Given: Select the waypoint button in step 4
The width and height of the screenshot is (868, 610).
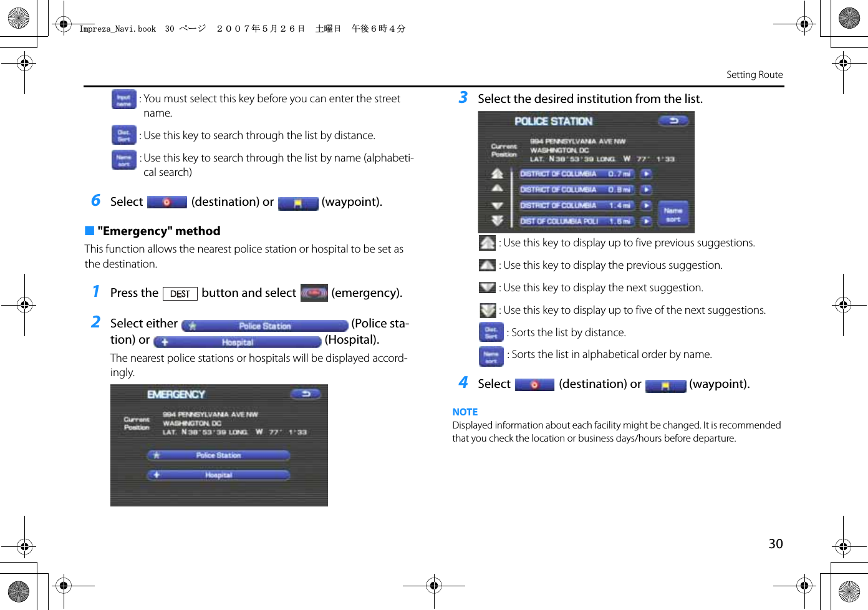Looking at the screenshot, I should click(x=665, y=386).
